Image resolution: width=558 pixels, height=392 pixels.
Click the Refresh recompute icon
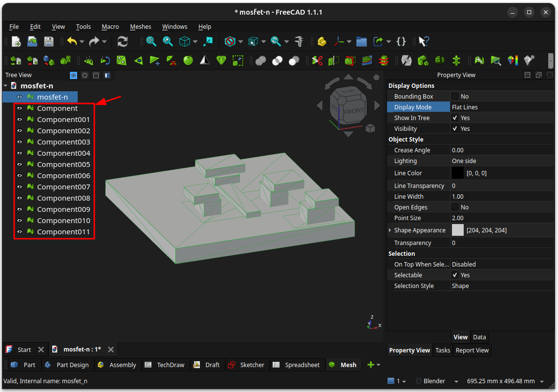[123, 41]
